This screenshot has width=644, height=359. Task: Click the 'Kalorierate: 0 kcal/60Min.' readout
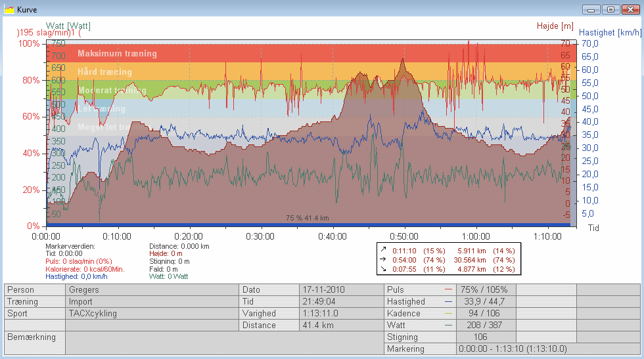point(85,269)
